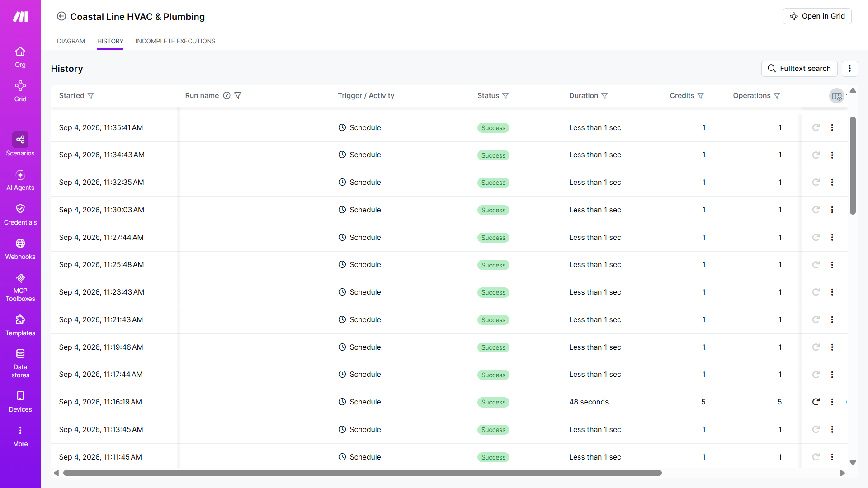This screenshot has width=868, height=488.
Task: Filter by Duration
Action: coord(604,95)
